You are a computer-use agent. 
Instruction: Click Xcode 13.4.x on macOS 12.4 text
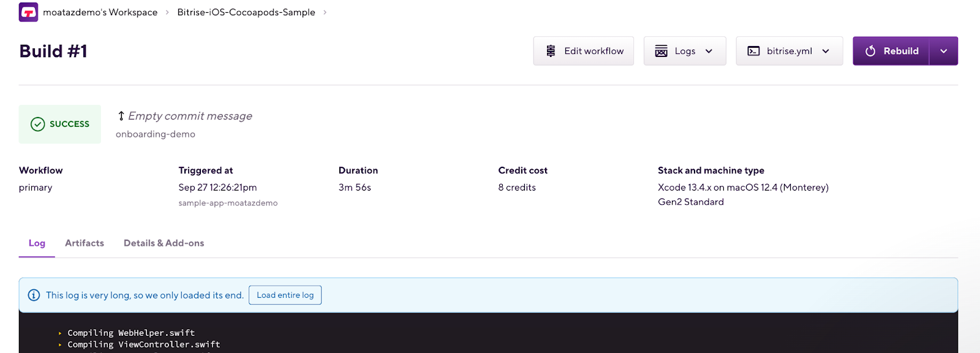tap(743, 188)
